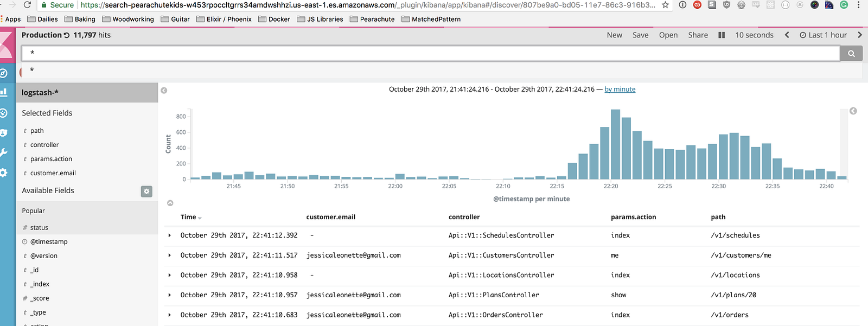
Task: Step time range forward with right chevron
Action: [859, 35]
